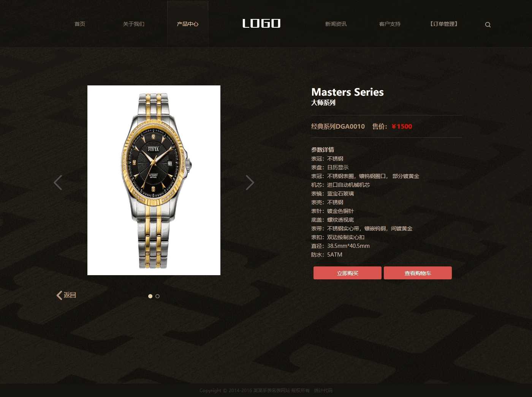532x397 pixels.
Task: Open the 产品中心 menu tab
Action: click(188, 24)
